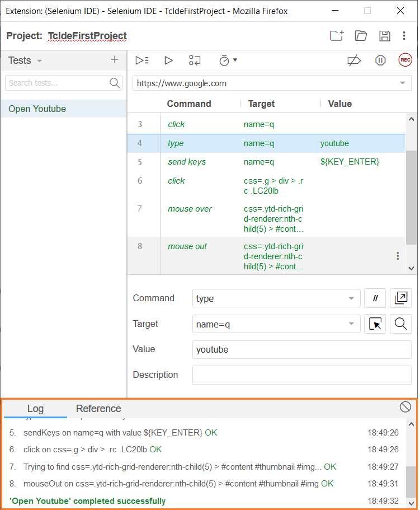The height and width of the screenshot is (510, 420).
Task: Open the Target locator dropdown
Action: coord(351,324)
